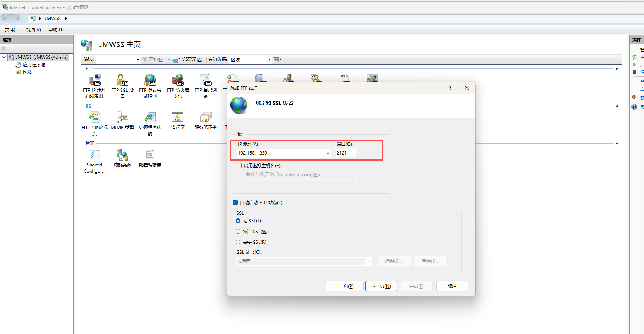
Task: Open the 功能委派 icon
Action: click(122, 155)
